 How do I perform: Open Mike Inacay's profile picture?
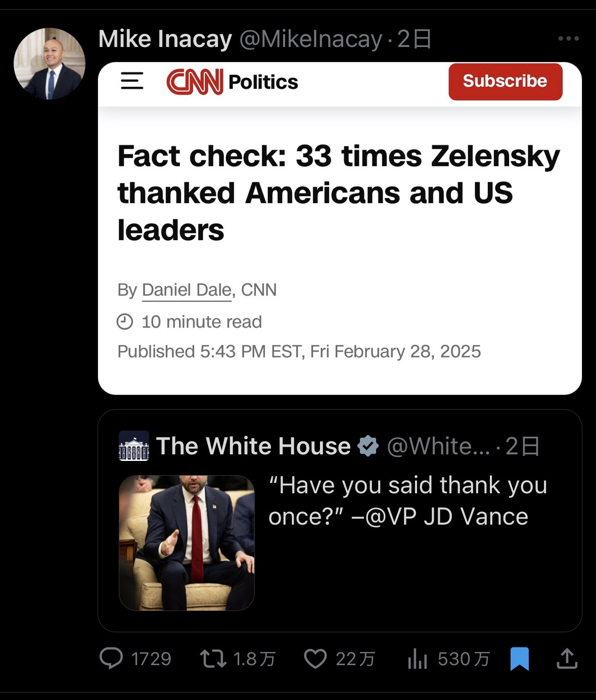50,64
